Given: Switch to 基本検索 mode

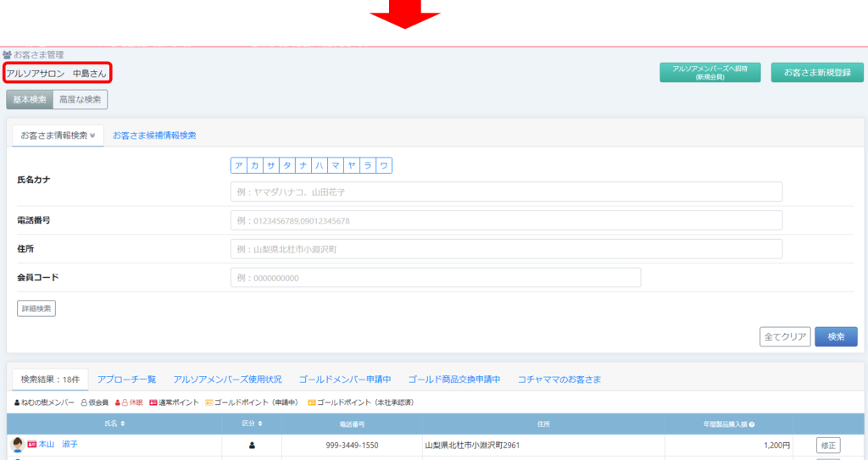Looking at the screenshot, I should 30,99.
